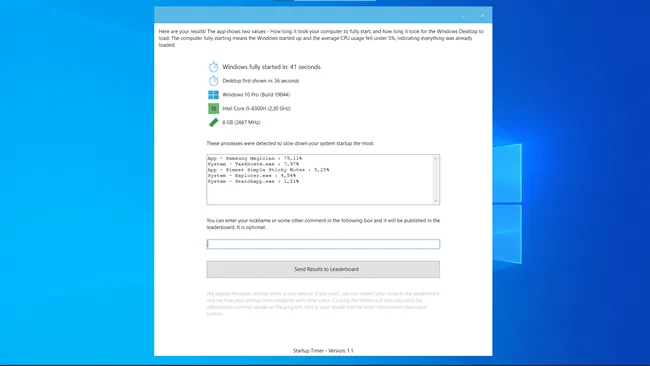
Task: Click 'Windows 10 Pro (Build 19044)' text
Action: coord(256,95)
